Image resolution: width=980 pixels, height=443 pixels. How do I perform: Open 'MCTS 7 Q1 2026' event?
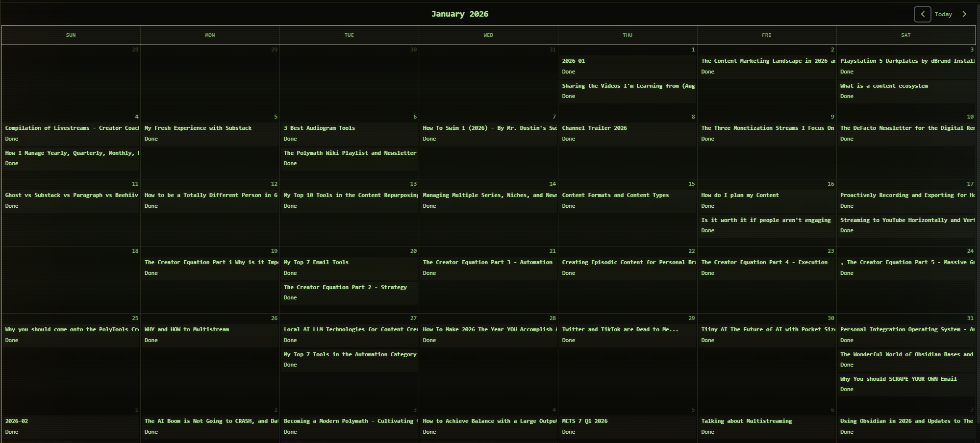coord(584,421)
